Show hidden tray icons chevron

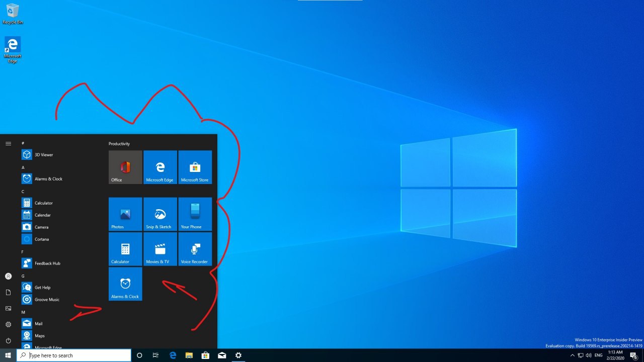[x=572, y=355]
